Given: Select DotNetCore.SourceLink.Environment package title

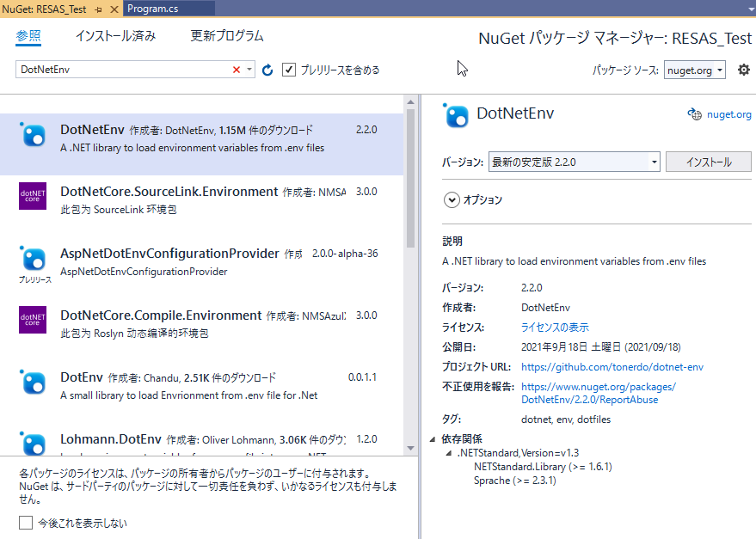Looking at the screenshot, I should point(169,192).
